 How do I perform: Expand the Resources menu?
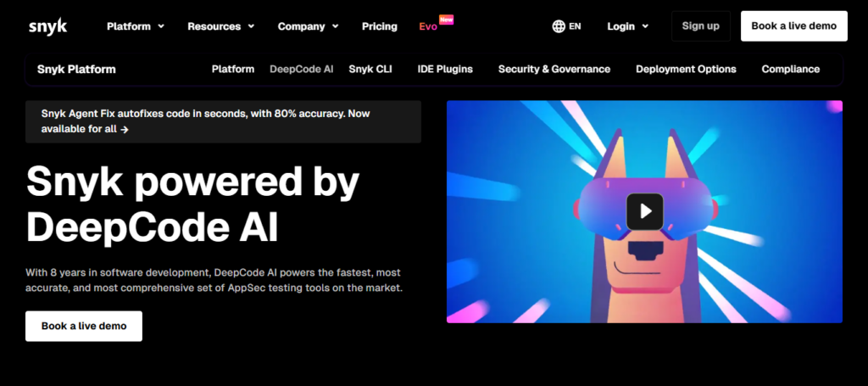pos(221,26)
